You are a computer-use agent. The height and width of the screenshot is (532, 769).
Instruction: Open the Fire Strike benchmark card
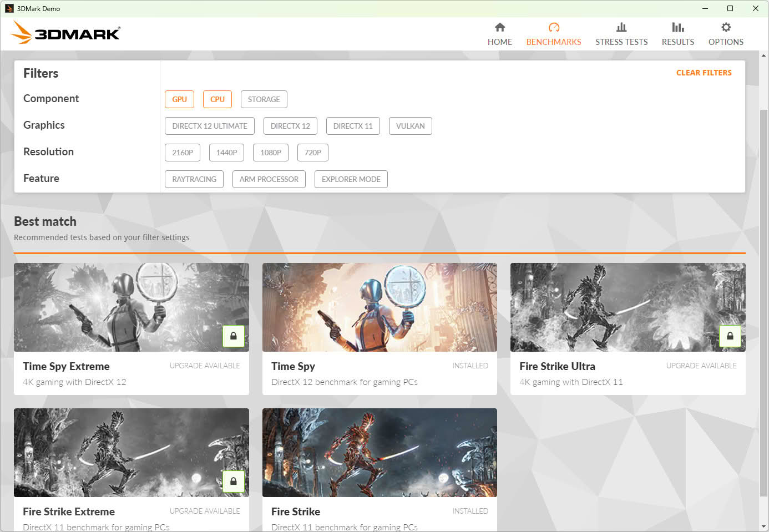380,470
